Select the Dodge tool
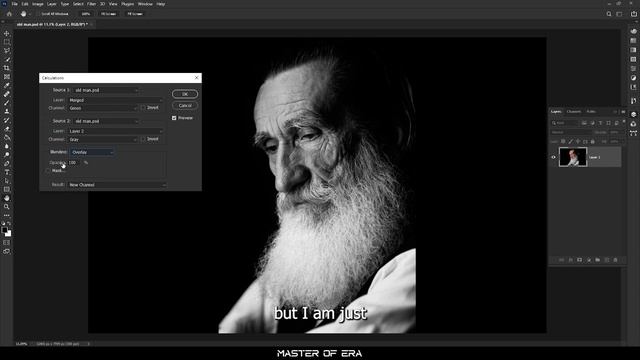 [7, 155]
